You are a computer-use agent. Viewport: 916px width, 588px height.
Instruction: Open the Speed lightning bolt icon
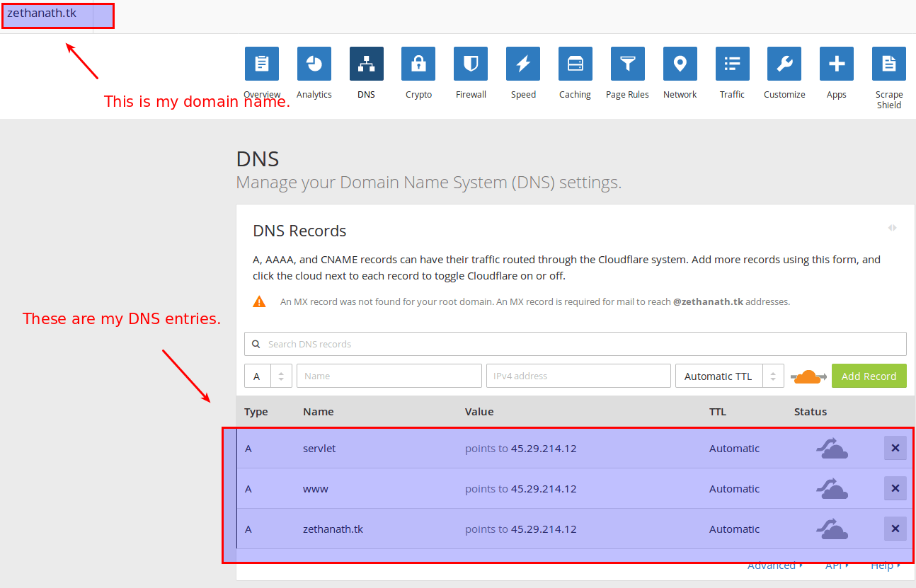point(523,64)
